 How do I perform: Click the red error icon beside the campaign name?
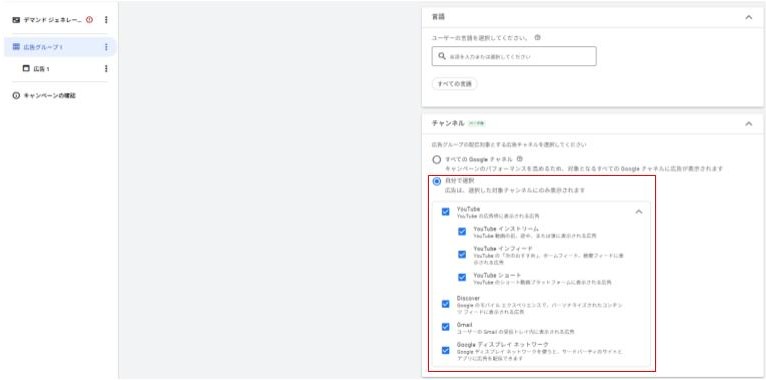pos(89,20)
